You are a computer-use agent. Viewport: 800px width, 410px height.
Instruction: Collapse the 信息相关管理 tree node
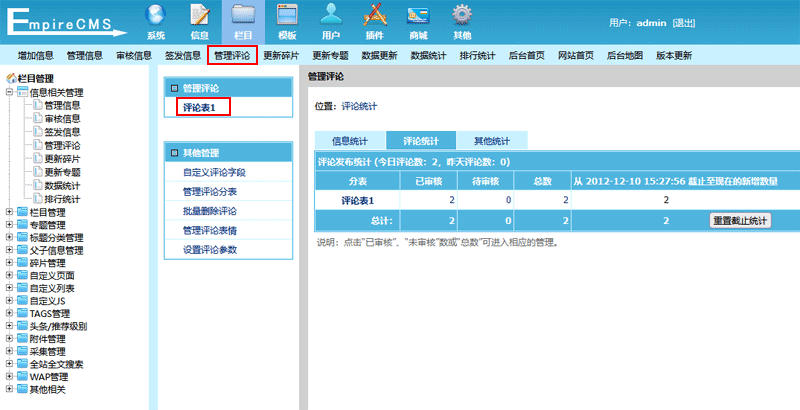[x=10, y=92]
